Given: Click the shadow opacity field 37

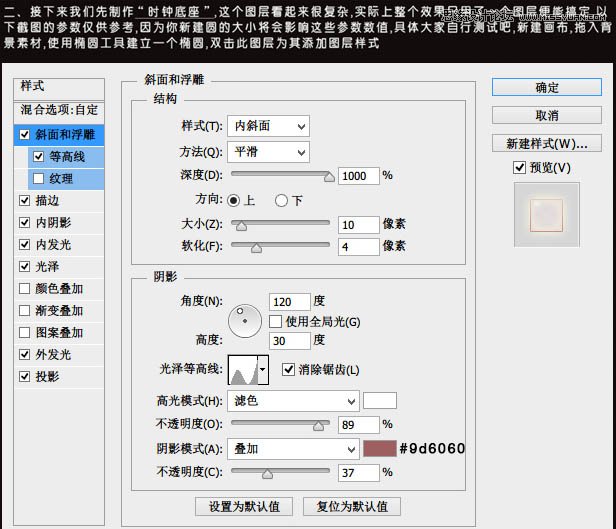Looking at the screenshot, I should [359, 473].
